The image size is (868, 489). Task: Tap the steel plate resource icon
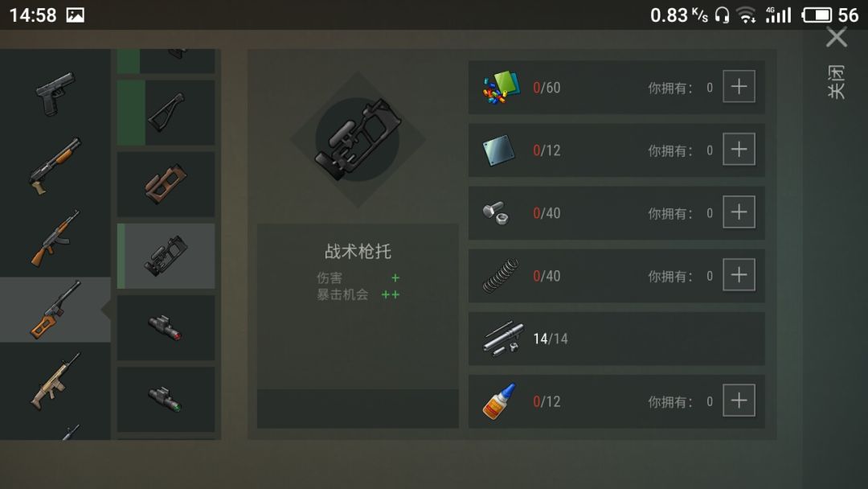coord(498,150)
